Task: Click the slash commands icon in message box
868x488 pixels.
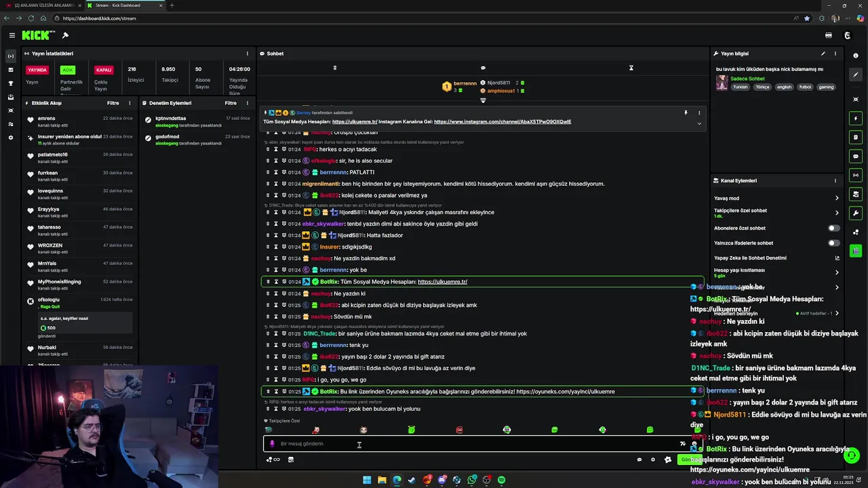Action: click(682, 444)
